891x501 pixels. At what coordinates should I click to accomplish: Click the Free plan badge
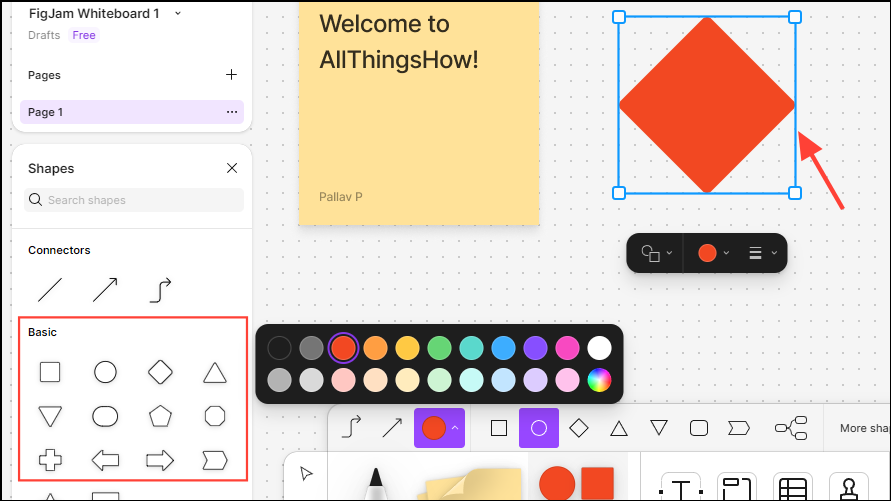[84, 35]
